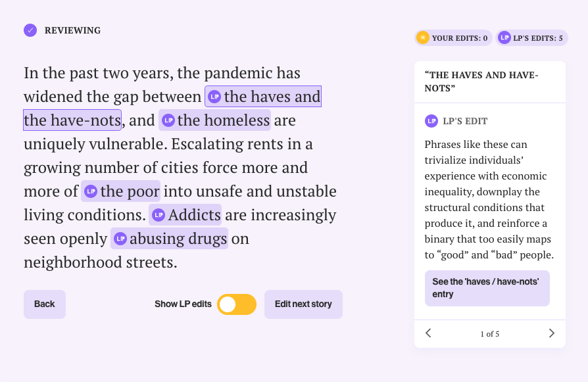The image size is (588, 382).
Task: Open the LP's Edits: 5 badge
Action: 531,38
